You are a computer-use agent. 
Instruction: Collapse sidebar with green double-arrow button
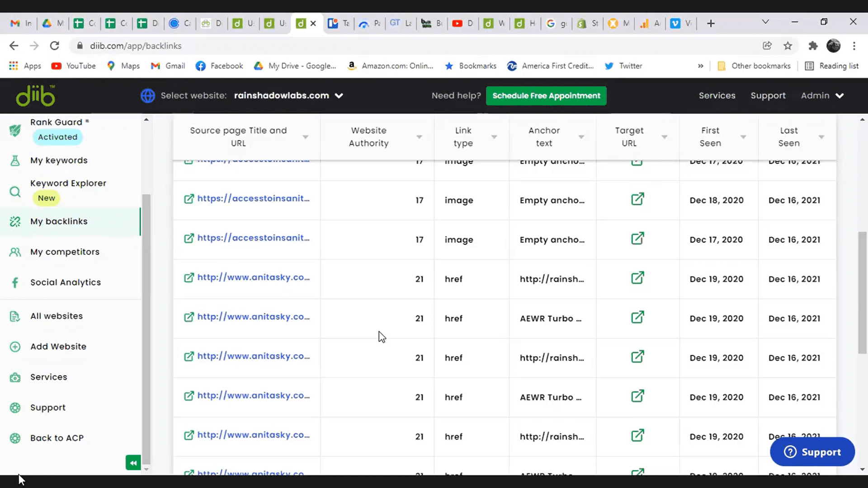coord(133,463)
